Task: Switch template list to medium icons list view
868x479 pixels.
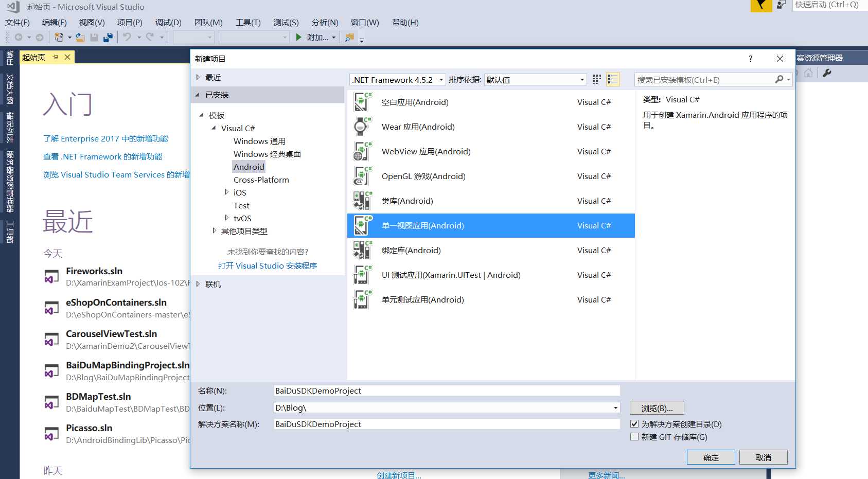Action: point(613,79)
